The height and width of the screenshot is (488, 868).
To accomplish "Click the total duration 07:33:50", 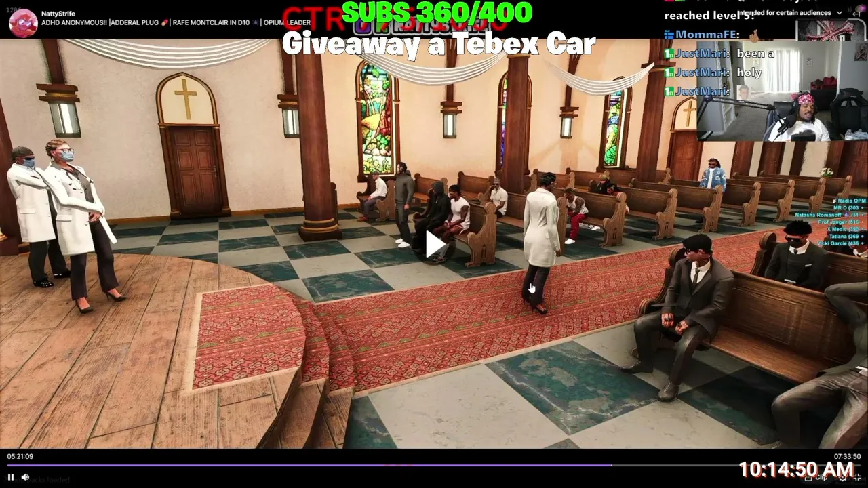I will (847, 456).
